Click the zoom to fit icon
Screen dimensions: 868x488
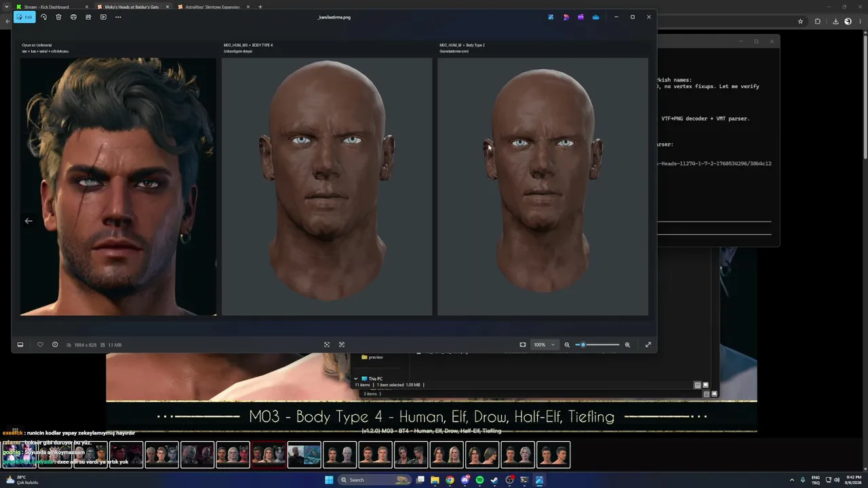tap(523, 345)
